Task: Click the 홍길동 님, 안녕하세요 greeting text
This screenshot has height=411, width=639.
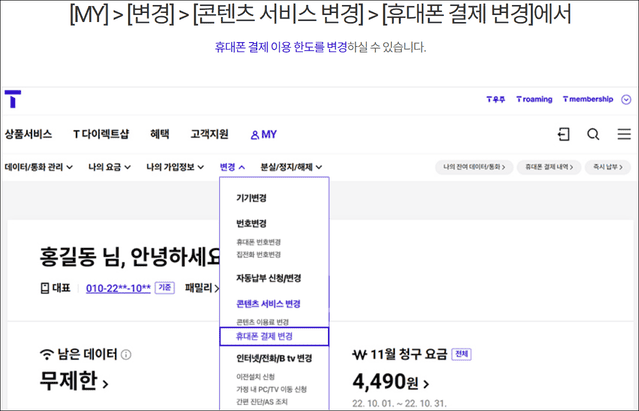Action: tap(130, 257)
